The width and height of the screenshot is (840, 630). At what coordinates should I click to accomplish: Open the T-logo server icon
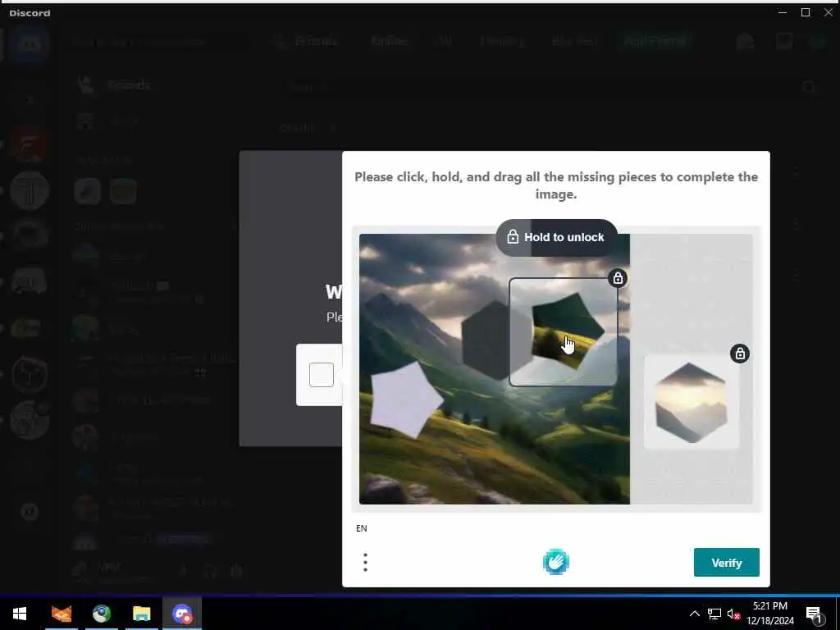click(x=30, y=190)
